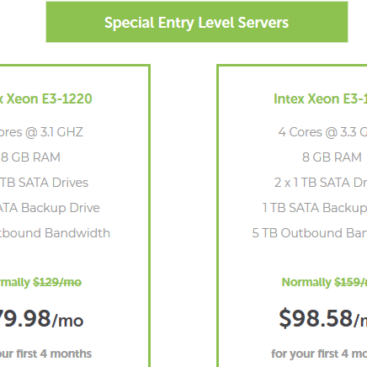Image resolution: width=367 pixels, height=367 pixels.
Task: Click 2 x 1 TB SATA text
Action: click(x=320, y=182)
